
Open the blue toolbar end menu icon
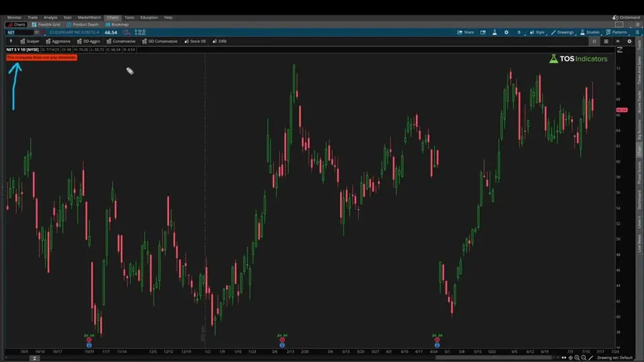click(x=637, y=32)
